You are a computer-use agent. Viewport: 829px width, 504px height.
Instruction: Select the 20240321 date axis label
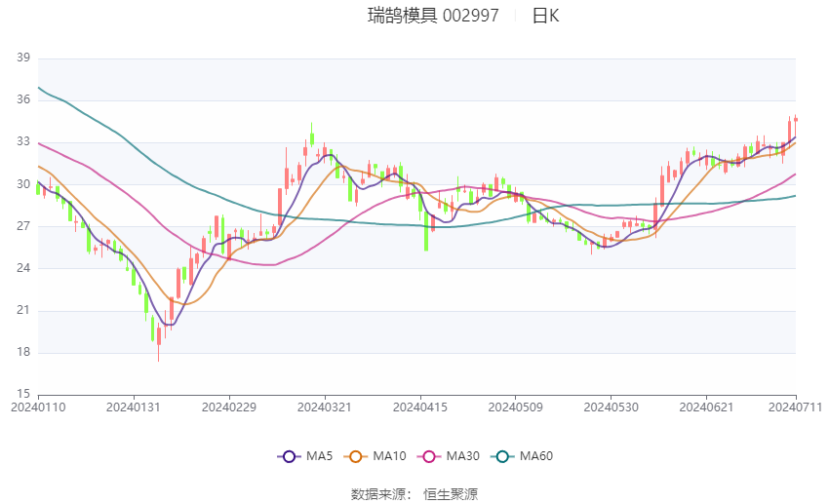tap(325, 407)
